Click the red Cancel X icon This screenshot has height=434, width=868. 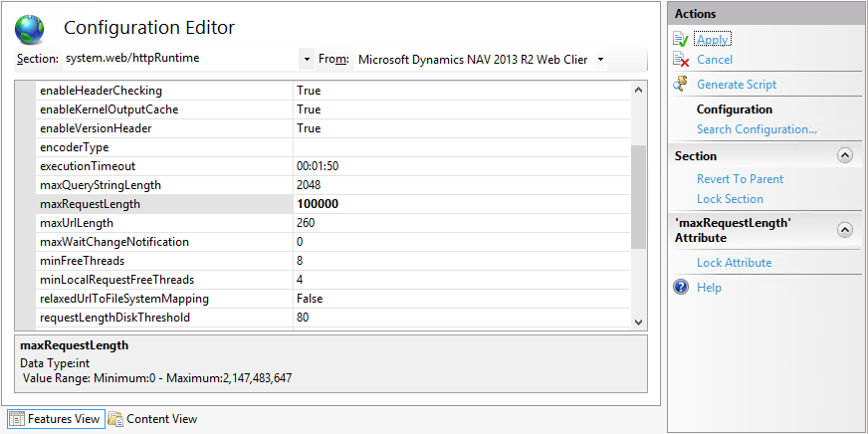pyautogui.click(x=681, y=60)
